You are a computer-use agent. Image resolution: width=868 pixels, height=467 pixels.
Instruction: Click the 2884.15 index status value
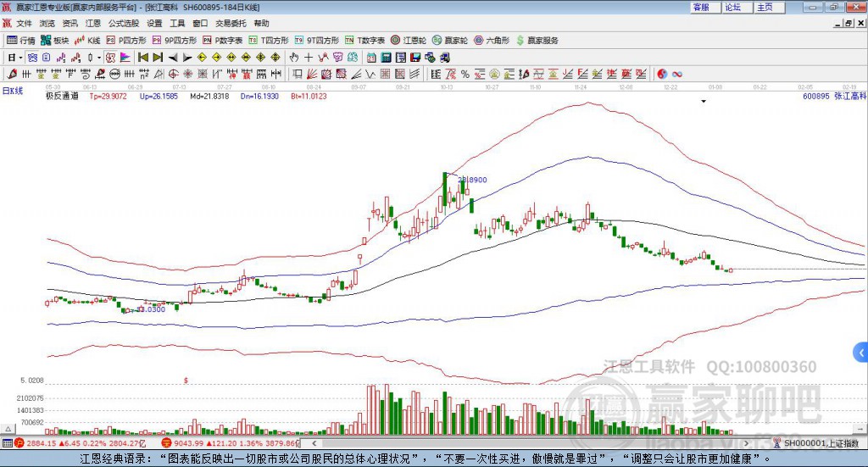(x=42, y=443)
